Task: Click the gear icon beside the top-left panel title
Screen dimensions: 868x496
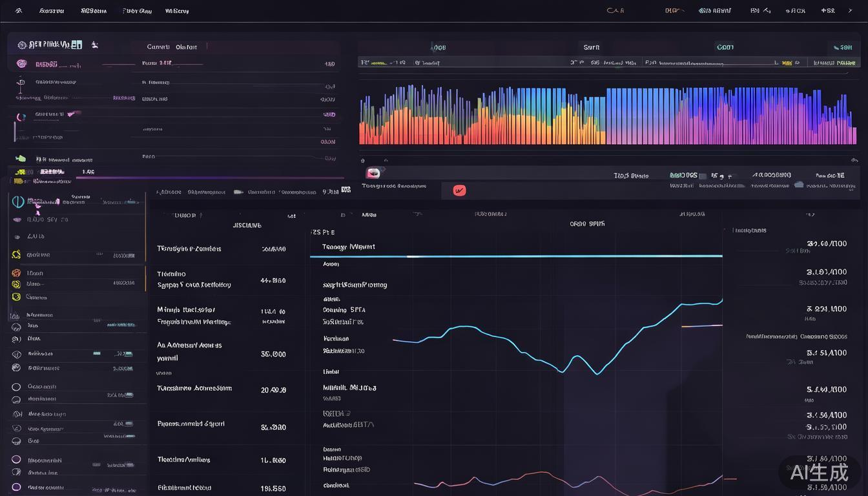Action: point(22,45)
